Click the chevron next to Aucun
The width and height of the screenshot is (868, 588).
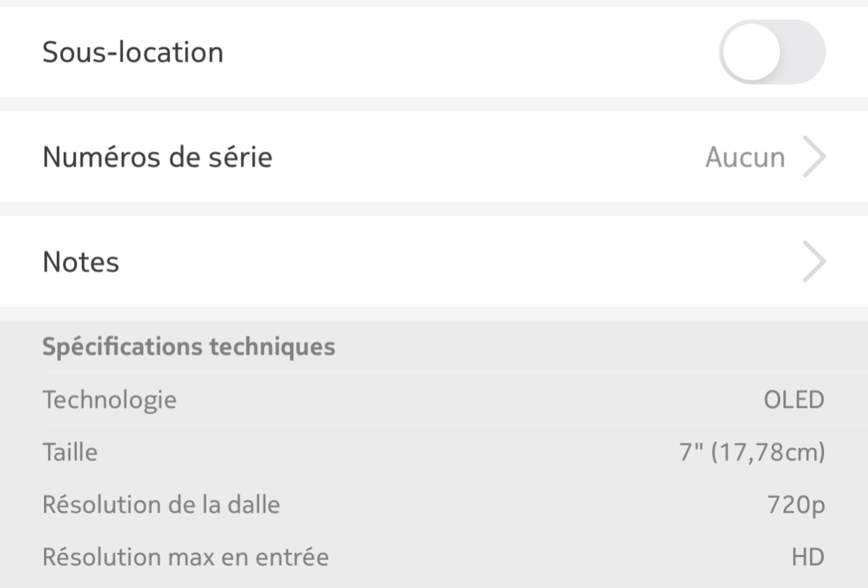[814, 157]
